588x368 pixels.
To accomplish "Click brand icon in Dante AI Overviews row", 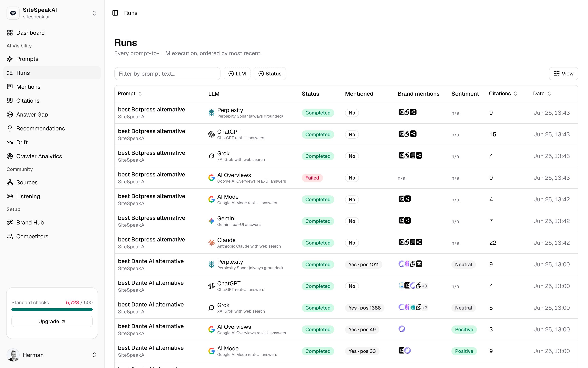I will tap(402, 329).
